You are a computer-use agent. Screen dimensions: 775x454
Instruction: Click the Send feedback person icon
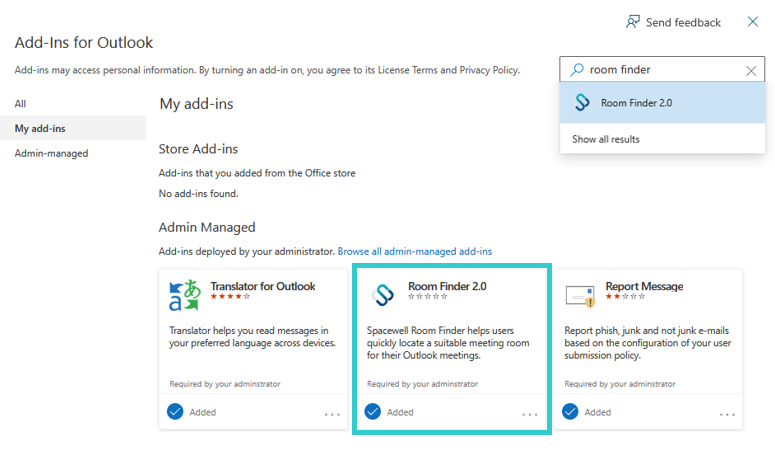pos(633,22)
